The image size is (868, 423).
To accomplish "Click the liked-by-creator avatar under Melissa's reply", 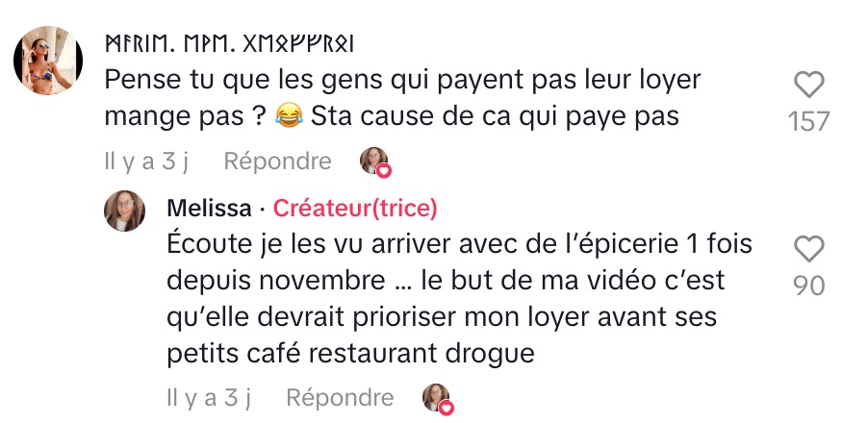I will [436, 397].
